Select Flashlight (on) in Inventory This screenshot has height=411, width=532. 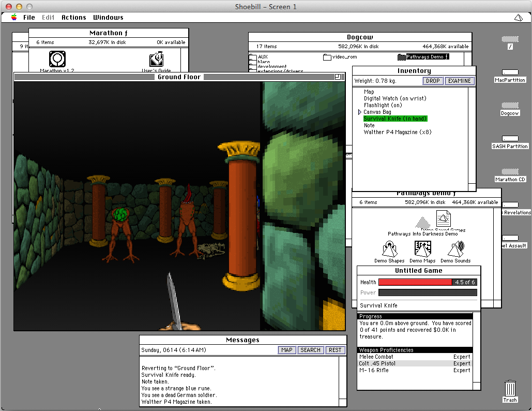[383, 105]
